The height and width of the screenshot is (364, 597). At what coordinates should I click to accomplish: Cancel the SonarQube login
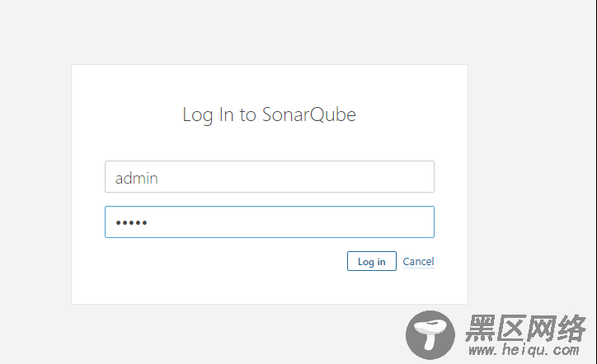418,261
